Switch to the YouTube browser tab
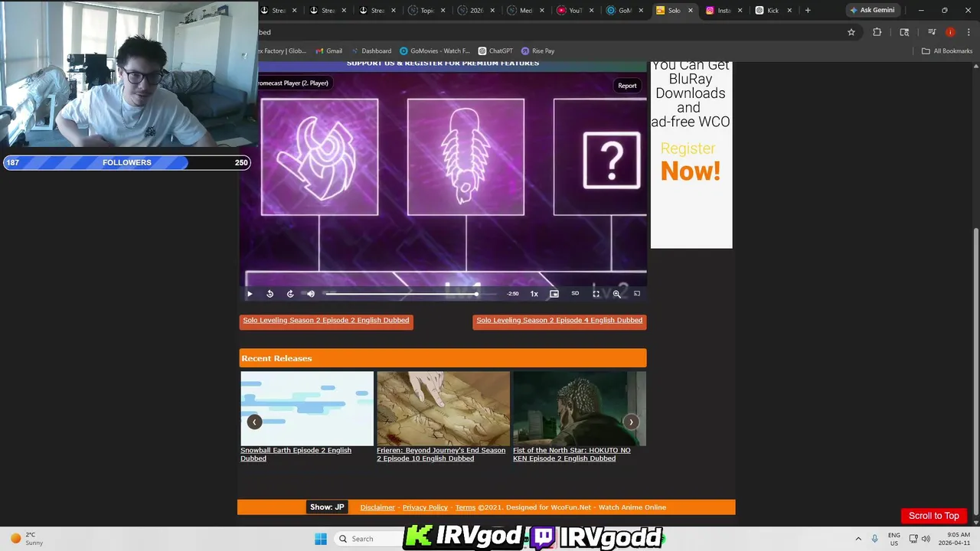The width and height of the screenshot is (980, 551). 570,11
